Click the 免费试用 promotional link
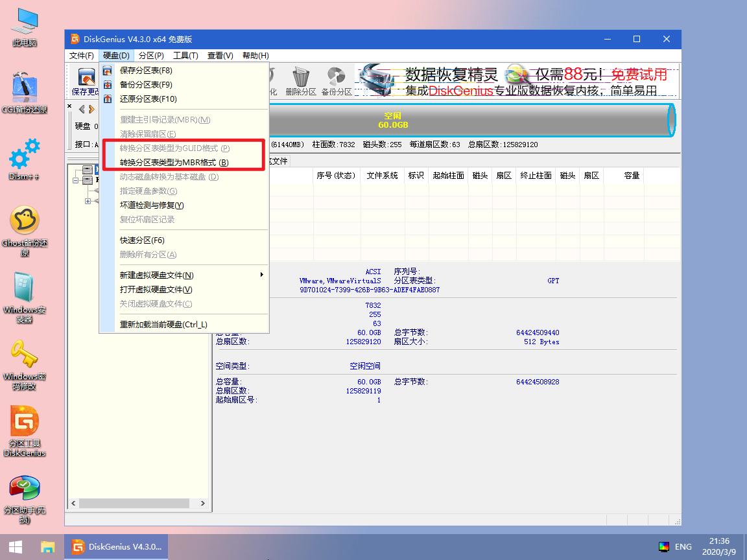This screenshot has width=747, height=560. tap(639, 73)
